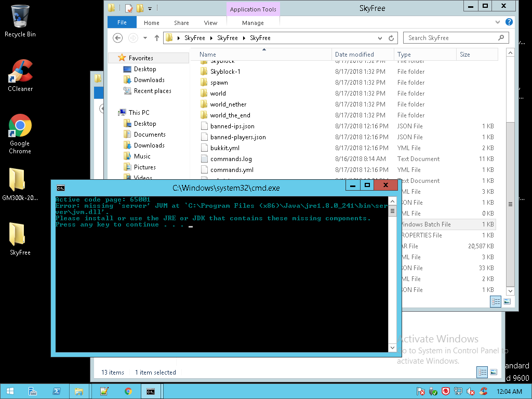
Task: Click the Refresh button beside address bar
Action: point(392,38)
